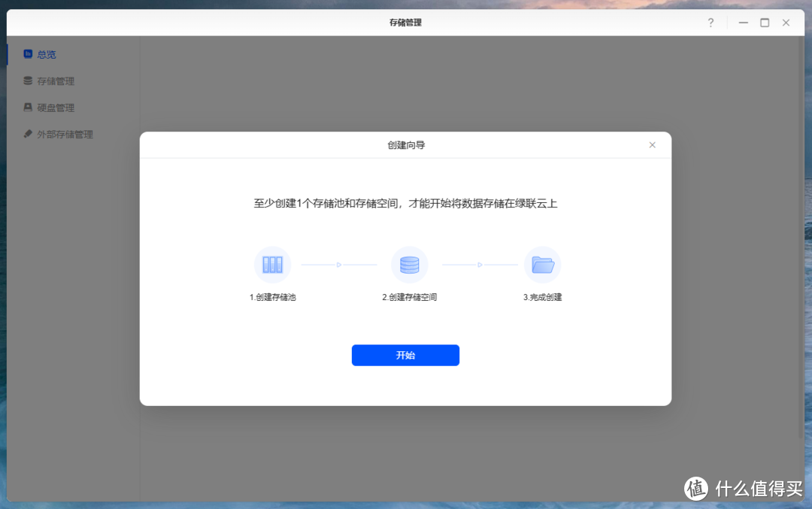Viewport: 812px width, 509px height.
Task: Click the 外部存储管理 external storage icon
Action: pos(26,134)
